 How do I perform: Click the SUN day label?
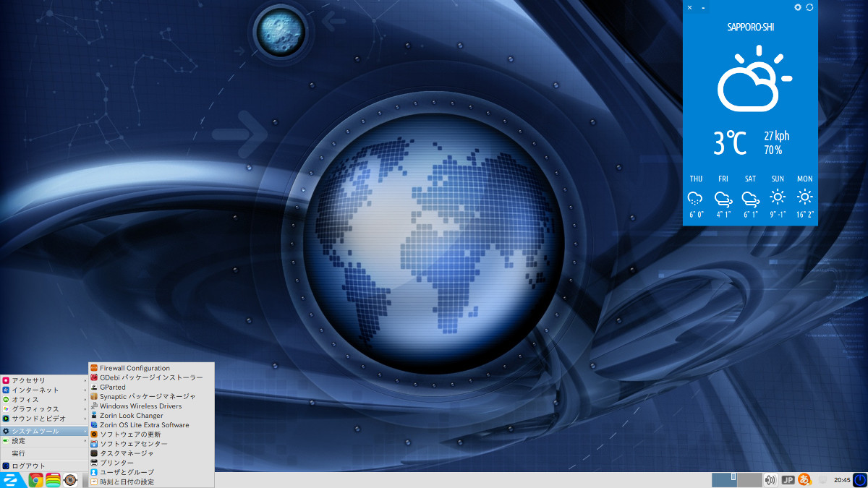pos(778,179)
